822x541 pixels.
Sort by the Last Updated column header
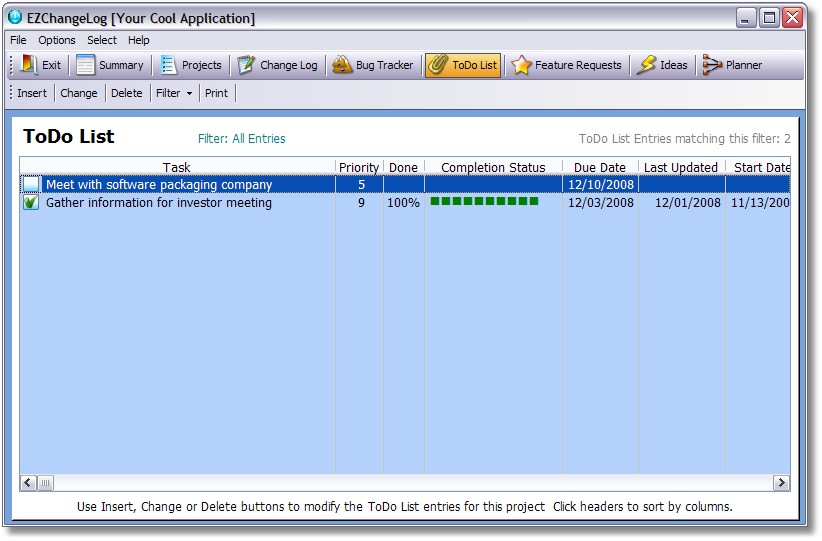click(681, 167)
